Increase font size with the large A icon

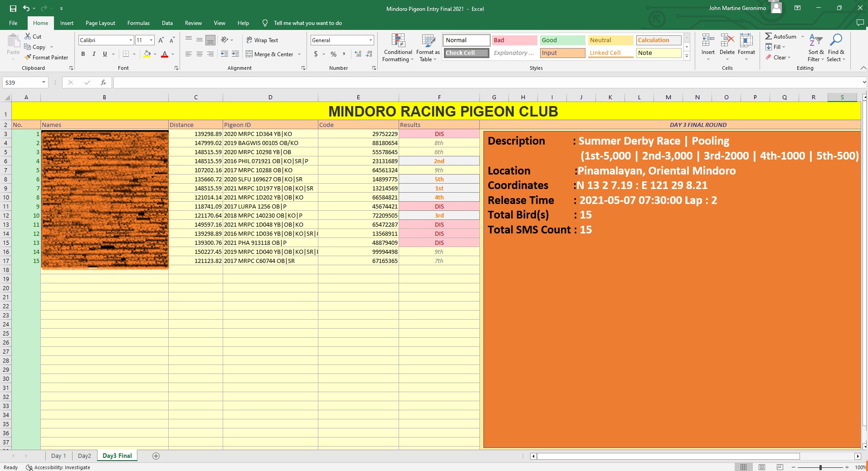click(161, 40)
